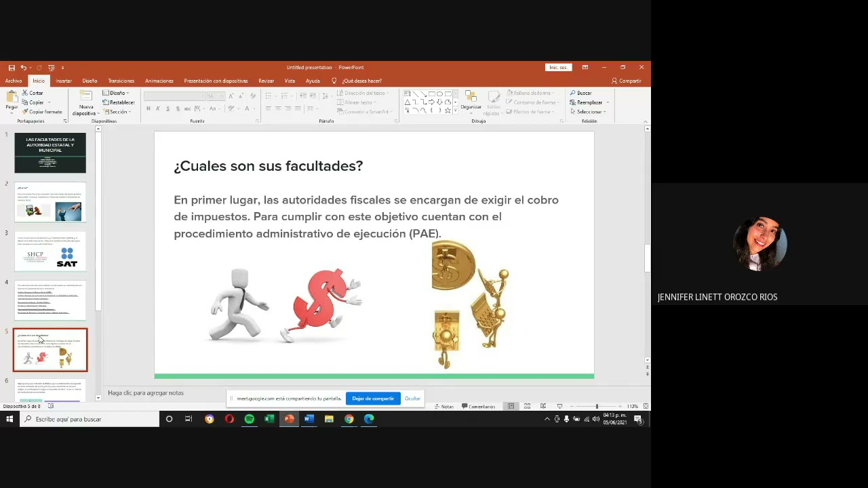Start slideshow from status bar icon
The image size is (868, 488).
click(559, 406)
